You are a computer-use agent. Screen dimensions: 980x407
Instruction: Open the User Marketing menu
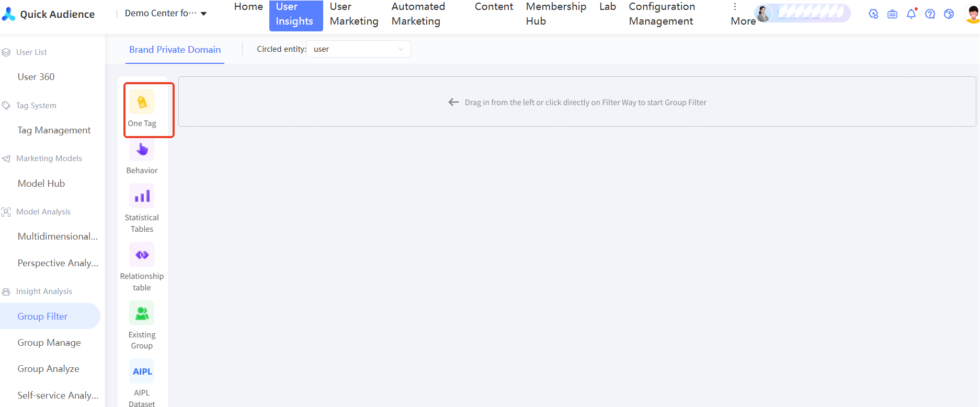click(354, 14)
